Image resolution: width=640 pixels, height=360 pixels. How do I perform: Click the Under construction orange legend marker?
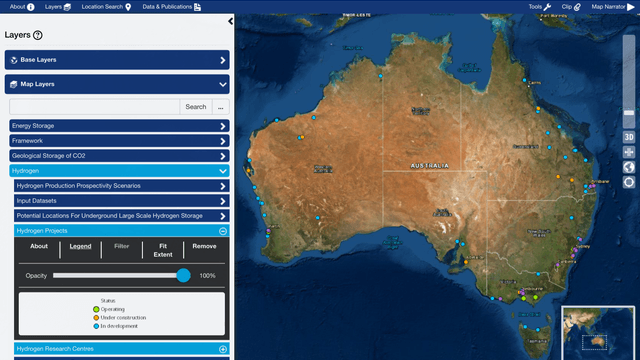click(x=96, y=318)
